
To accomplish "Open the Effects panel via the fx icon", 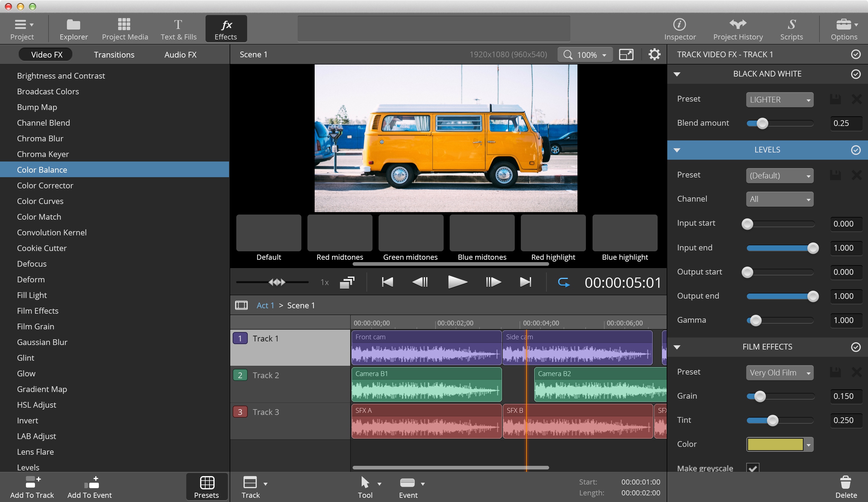I will (226, 29).
